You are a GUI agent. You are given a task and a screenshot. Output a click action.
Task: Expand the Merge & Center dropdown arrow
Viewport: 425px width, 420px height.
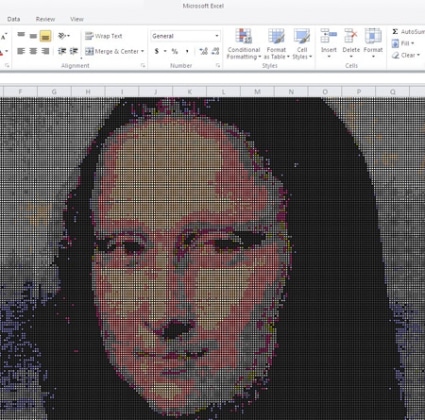142,51
